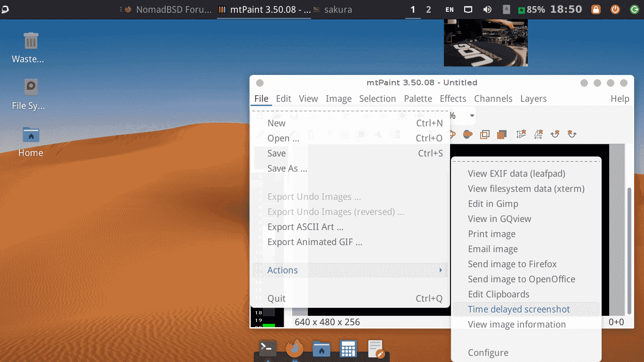Choose Send image to Firefox
The width and height of the screenshot is (644, 362).
coord(526,264)
